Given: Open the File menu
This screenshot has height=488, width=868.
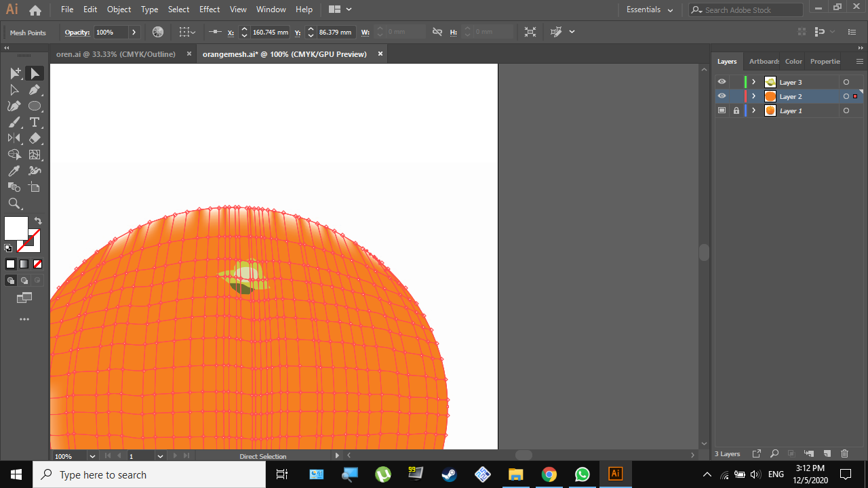Looking at the screenshot, I should [67, 9].
